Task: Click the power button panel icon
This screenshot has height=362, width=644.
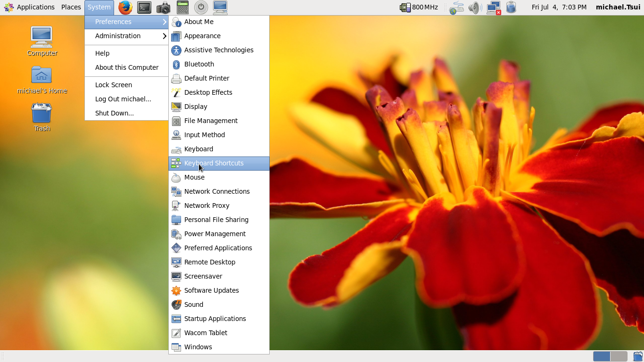Action: coord(201,7)
